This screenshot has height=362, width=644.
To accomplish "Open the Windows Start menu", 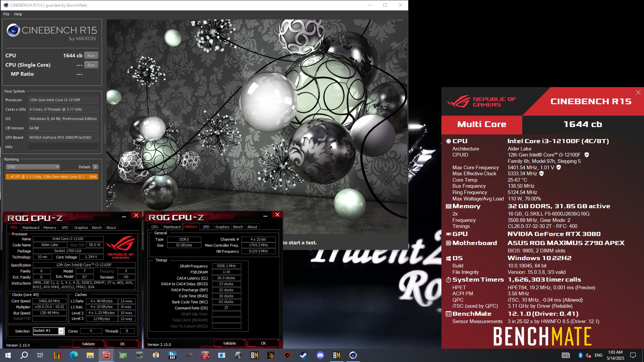I will 8,355.
